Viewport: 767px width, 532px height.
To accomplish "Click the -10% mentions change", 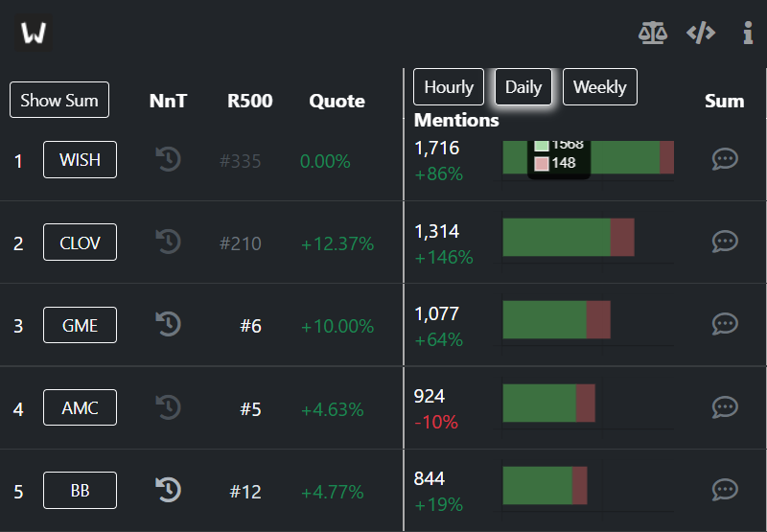I will pyautogui.click(x=436, y=422).
